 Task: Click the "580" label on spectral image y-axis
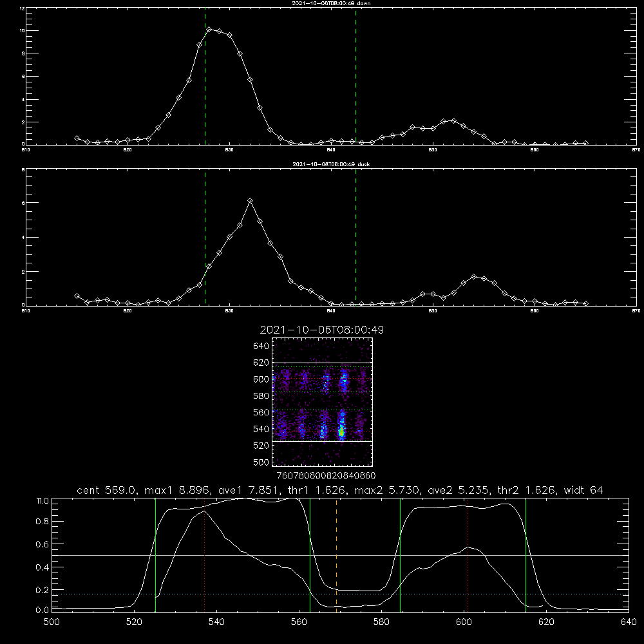point(261,396)
